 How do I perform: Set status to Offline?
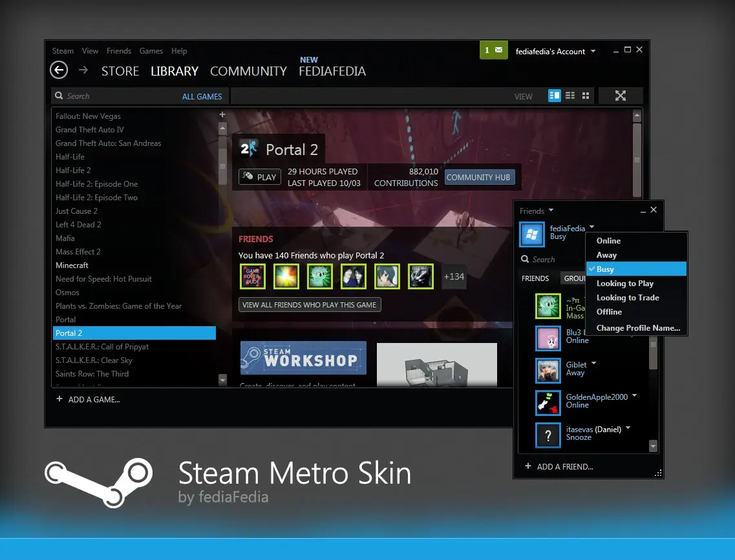[637, 312]
